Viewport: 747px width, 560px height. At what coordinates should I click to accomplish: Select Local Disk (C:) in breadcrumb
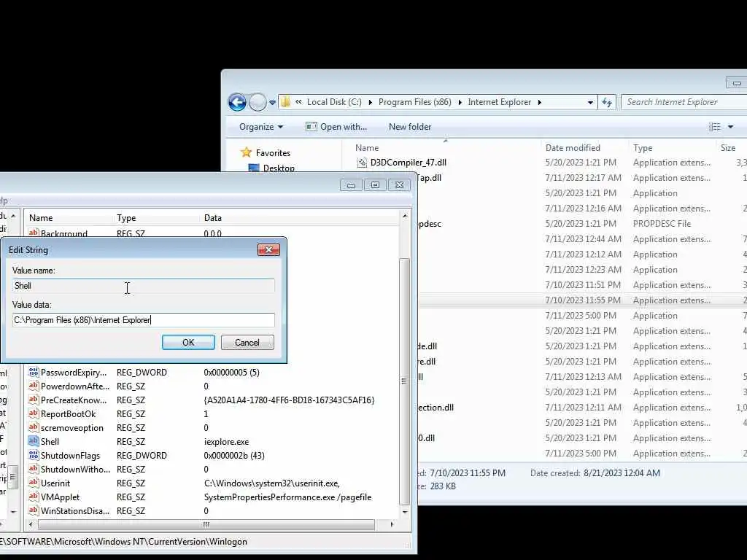[334, 102]
